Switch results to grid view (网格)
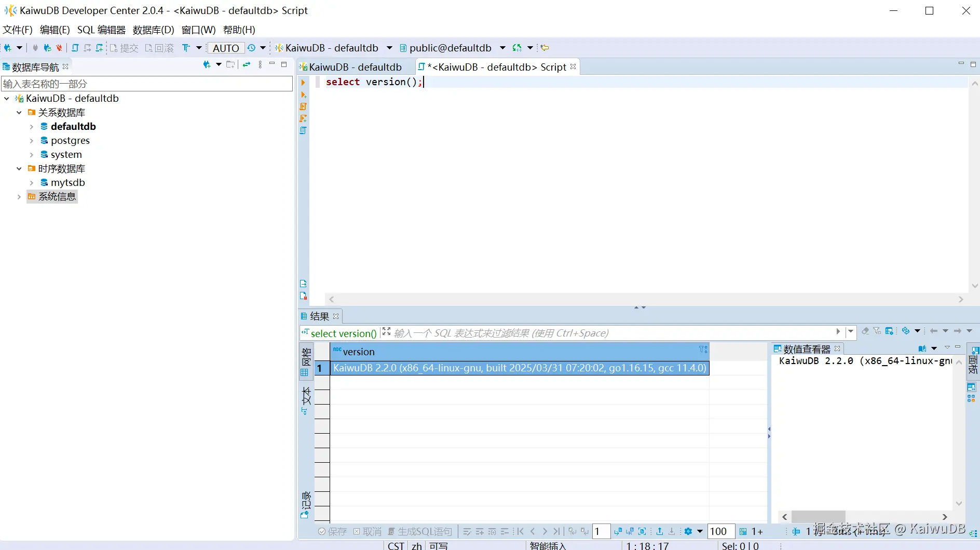 pos(306,361)
